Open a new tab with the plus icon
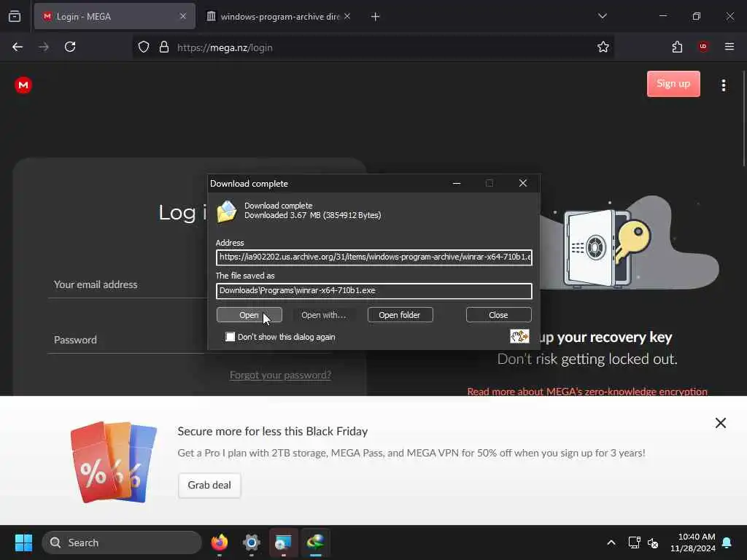This screenshot has width=747, height=560. (375, 17)
